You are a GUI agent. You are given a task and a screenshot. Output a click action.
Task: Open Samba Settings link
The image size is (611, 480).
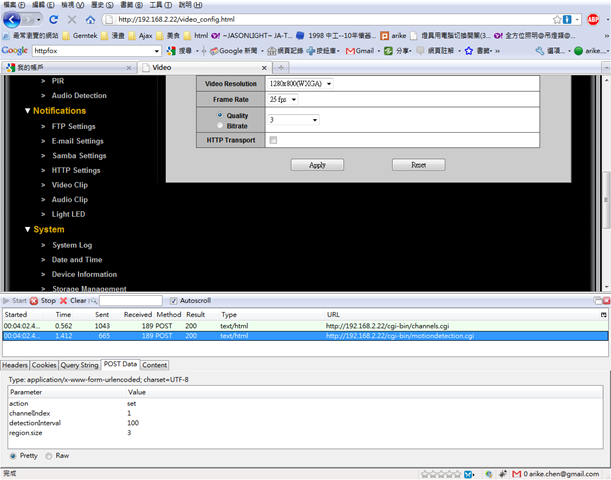(79, 156)
